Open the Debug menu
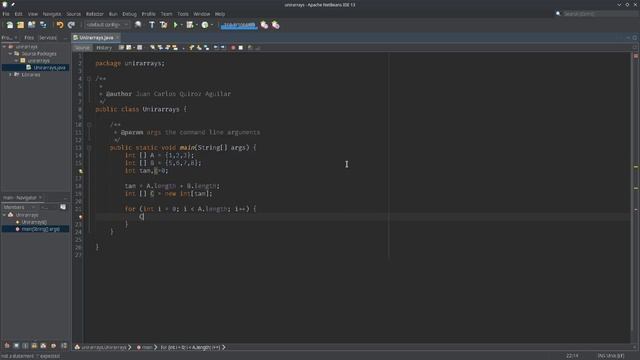The width and height of the screenshot is (640, 360). (x=129, y=14)
